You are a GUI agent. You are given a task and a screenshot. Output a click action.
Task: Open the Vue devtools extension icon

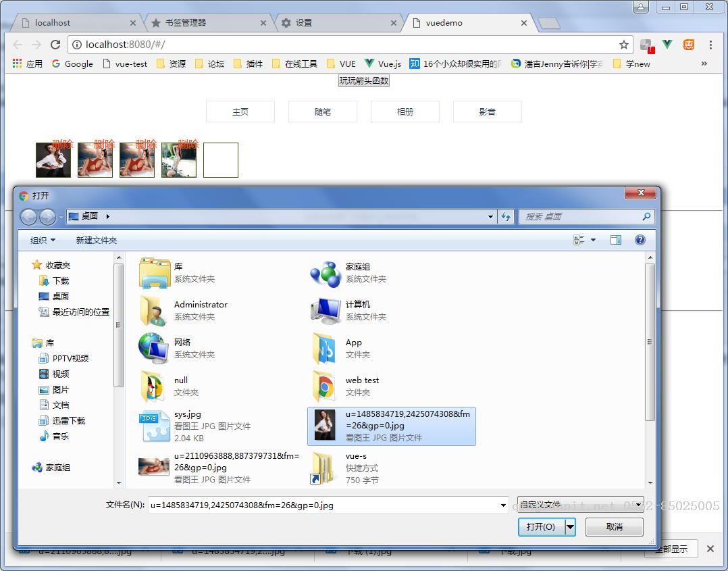(667, 45)
